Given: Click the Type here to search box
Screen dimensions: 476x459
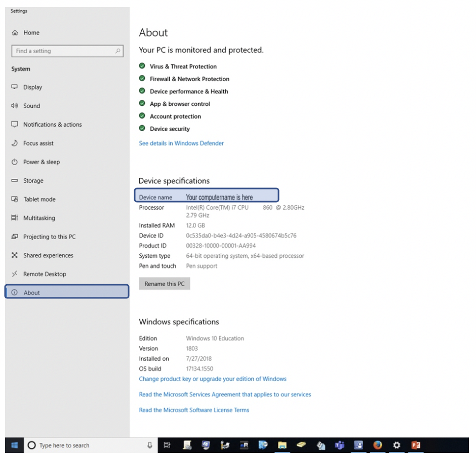Looking at the screenshot, I should (91, 445).
